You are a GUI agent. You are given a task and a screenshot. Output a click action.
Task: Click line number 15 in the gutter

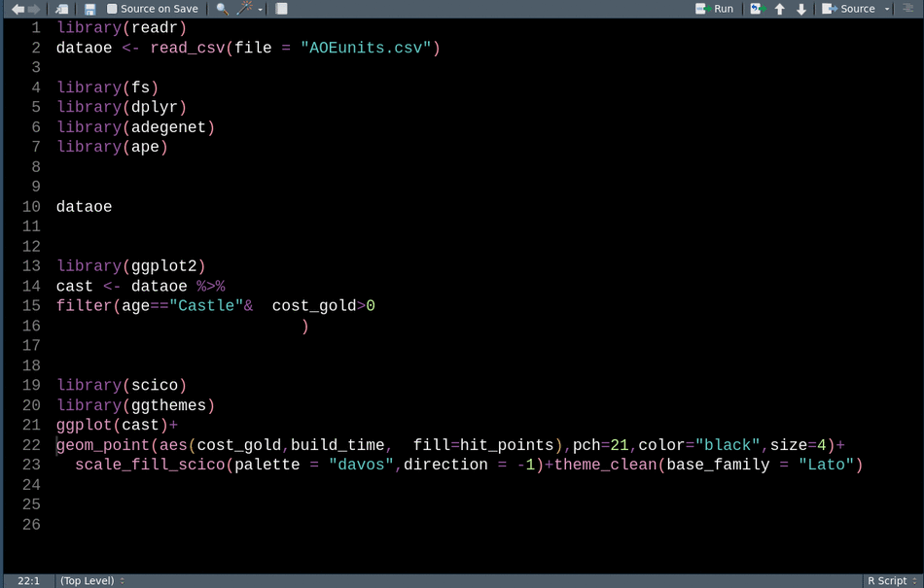31,306
